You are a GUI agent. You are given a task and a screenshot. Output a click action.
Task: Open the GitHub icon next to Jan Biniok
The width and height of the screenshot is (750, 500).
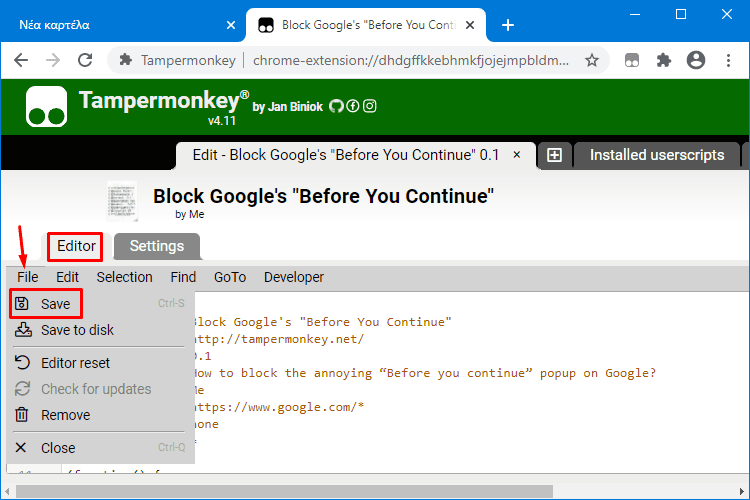336,106
